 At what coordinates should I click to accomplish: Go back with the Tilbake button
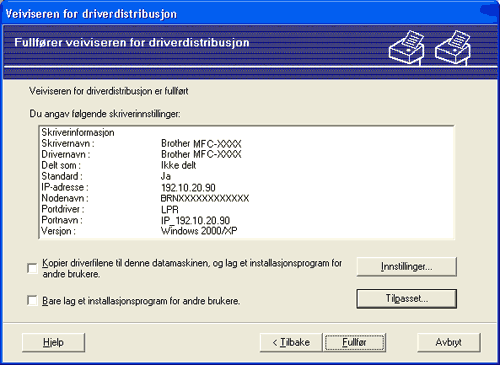(291, 342)
